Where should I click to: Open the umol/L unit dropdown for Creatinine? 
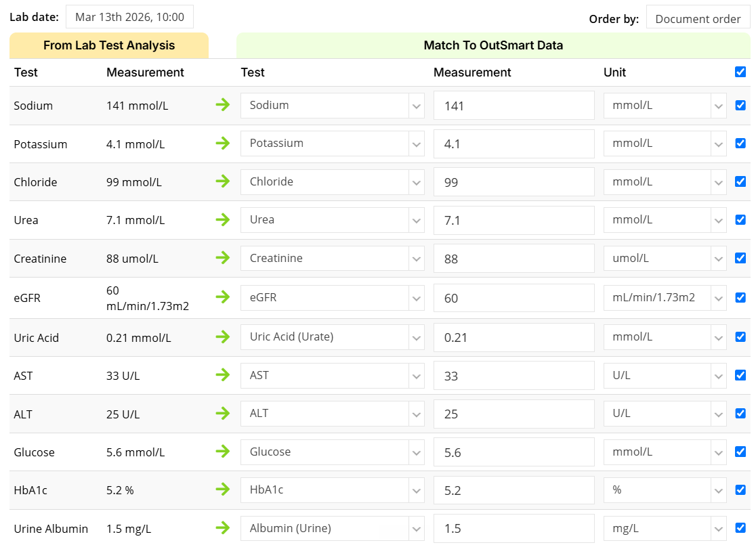coord(665,259)
